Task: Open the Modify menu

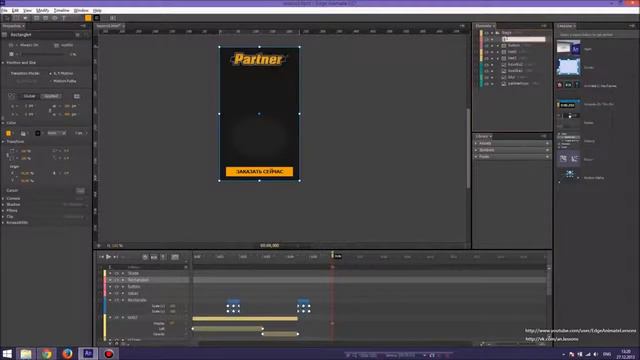Action: point(42,10)
